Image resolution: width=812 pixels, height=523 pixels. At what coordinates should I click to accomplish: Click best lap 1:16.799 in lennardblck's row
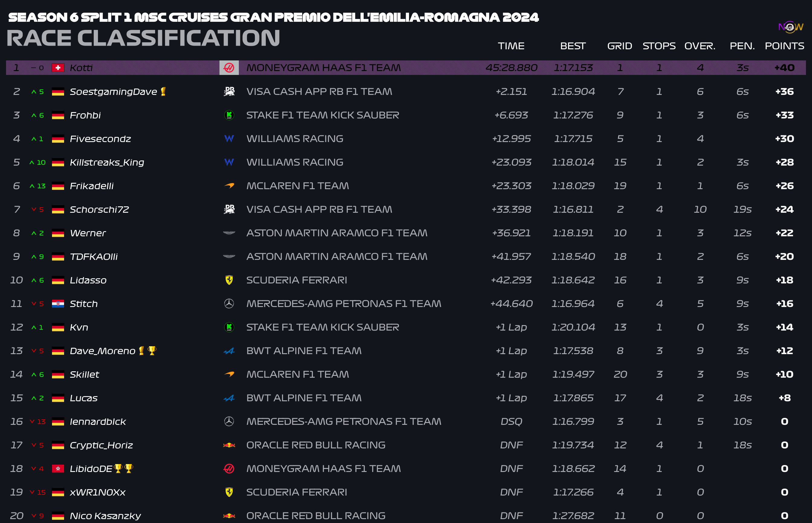point(573,421)
